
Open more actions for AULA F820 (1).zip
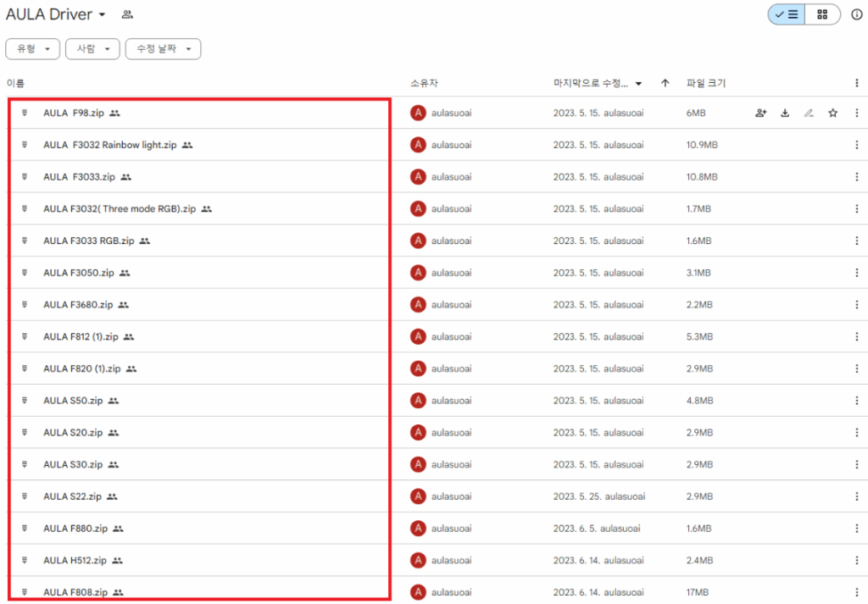point(856,368)
